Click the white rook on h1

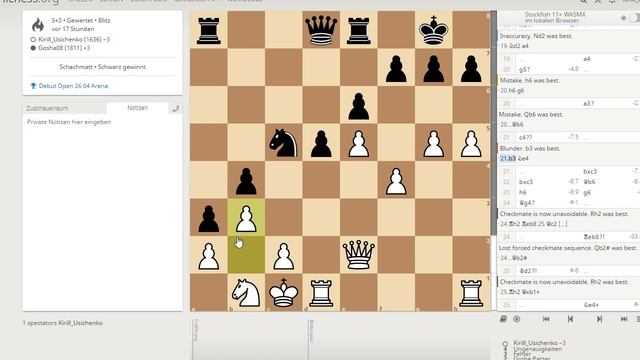pos(471,293)
